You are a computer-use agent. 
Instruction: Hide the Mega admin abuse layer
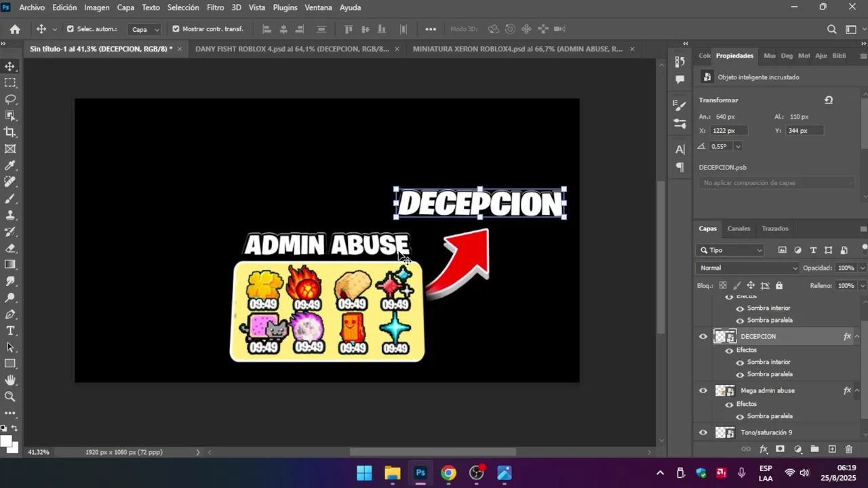(x=703, y=390)
